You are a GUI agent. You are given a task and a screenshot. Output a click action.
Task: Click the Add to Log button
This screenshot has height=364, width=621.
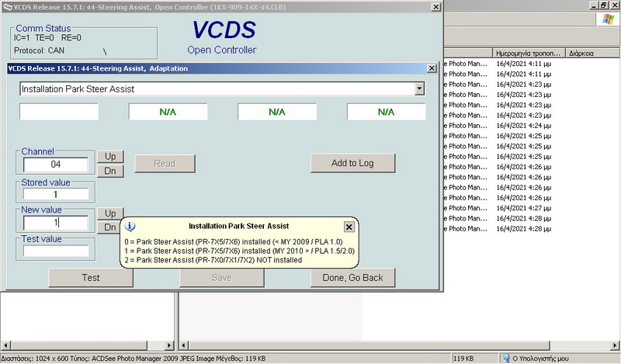pyautogui.click(x=352, y=163)
